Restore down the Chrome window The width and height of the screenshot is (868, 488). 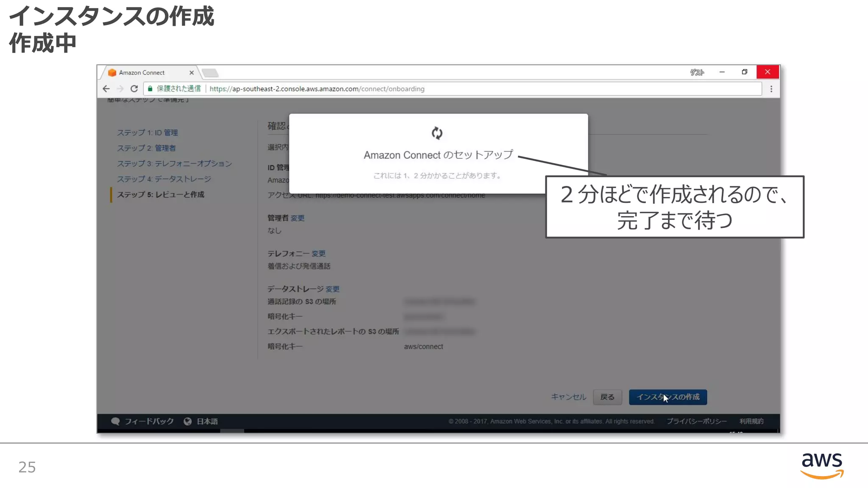[745, 72]
